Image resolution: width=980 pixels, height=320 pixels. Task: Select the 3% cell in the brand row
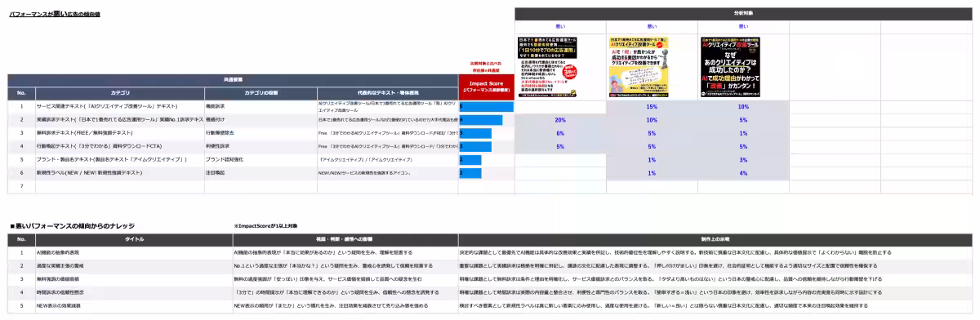pos(743,159)
